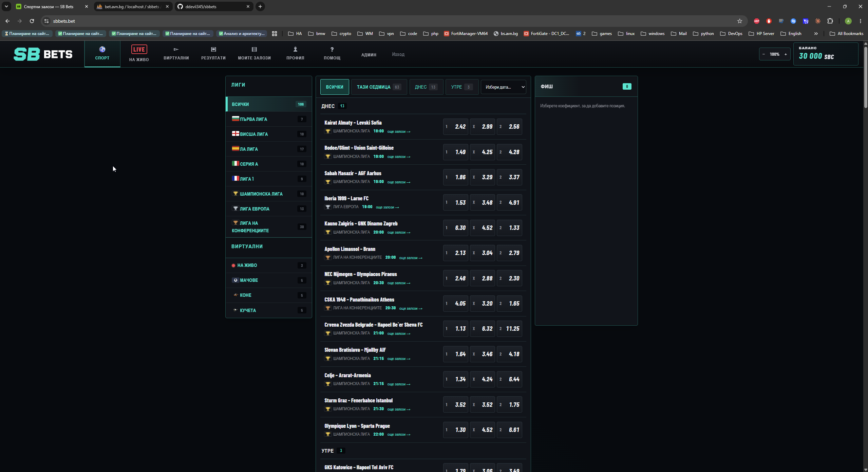The height and width of the screenshot is (472, 868).
Task: Pick odds 2.42 for Kairat Almaty win
Action: pos(455,127)
